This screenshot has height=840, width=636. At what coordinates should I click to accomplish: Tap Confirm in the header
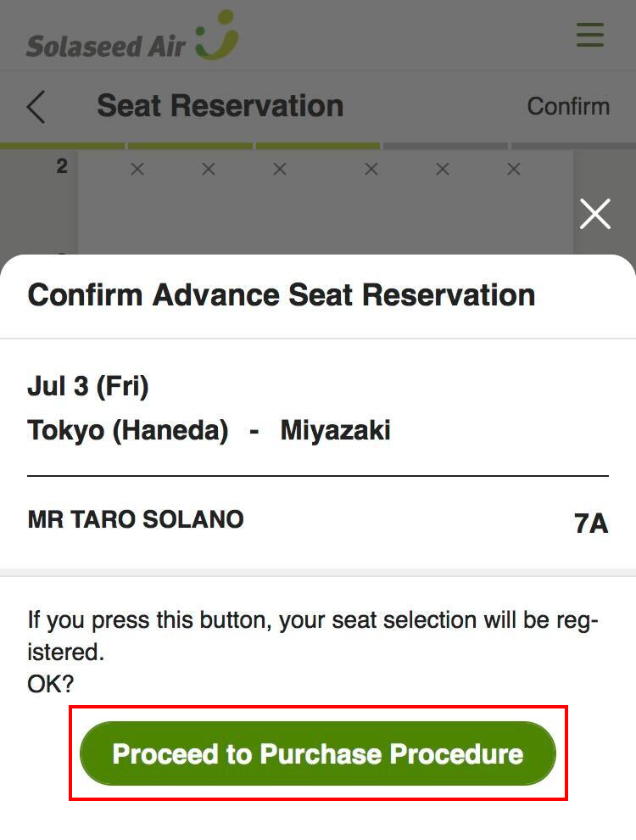point(568,106)
